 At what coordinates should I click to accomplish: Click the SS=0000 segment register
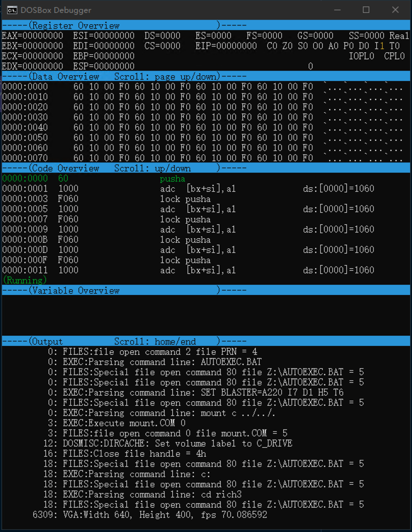(x=367, y=36)
